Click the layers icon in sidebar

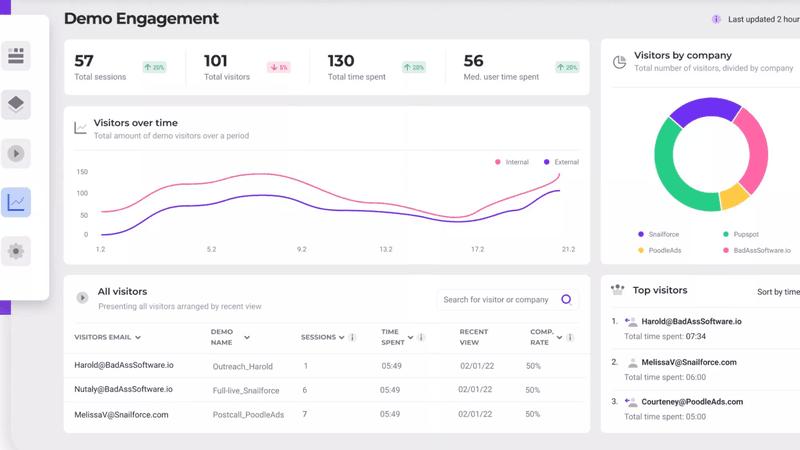(x=16, y=104)
